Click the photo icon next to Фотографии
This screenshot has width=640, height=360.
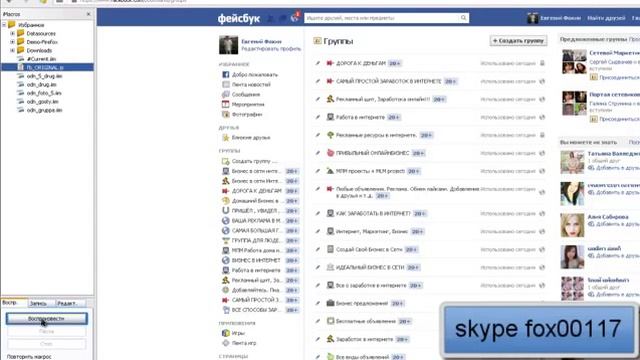(x=225, y=114)
